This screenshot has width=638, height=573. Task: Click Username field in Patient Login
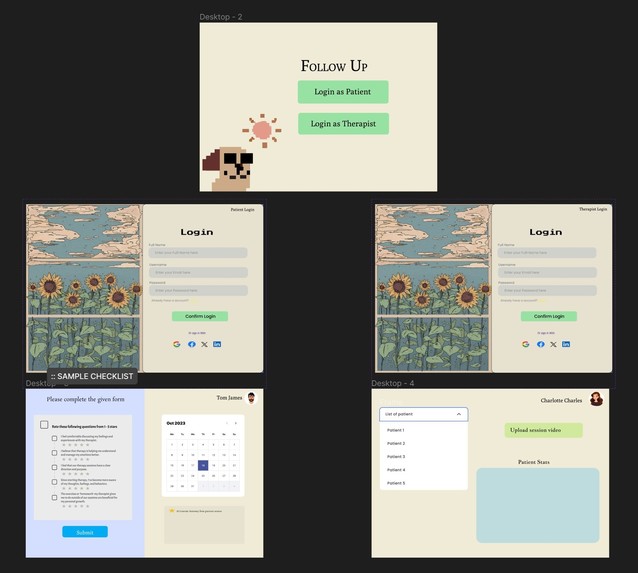pyautogui.click(x=198, y=272)
